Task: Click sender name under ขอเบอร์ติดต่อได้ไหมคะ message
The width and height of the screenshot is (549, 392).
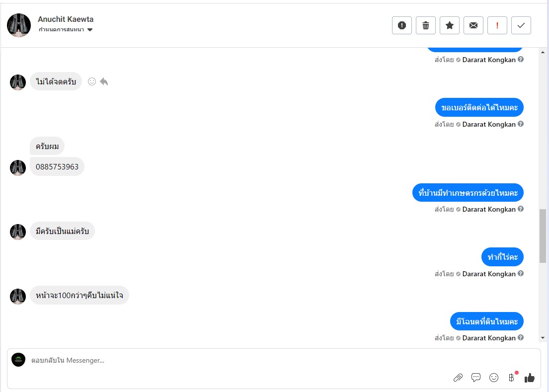Action: click(x=489, y=124)
